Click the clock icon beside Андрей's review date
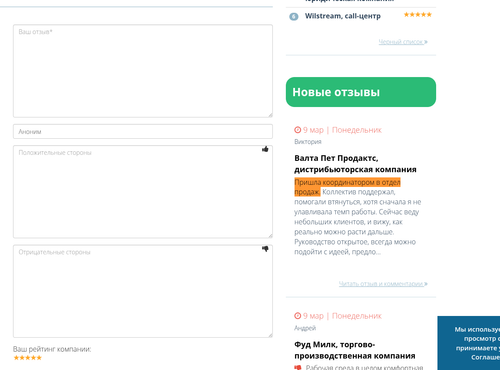Image resolution: width=500 pixels, height=370 pixels. point(297,316)
